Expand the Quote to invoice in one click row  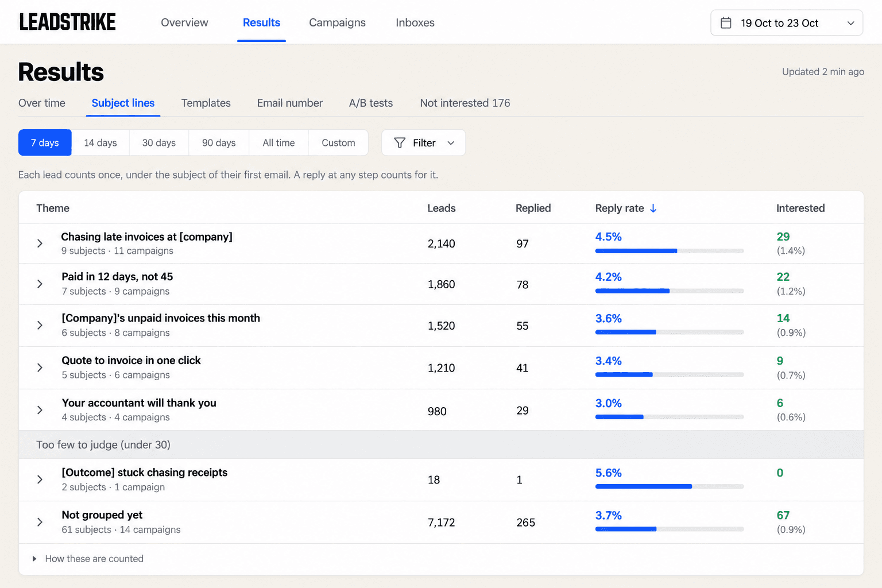tap(40, 367)
